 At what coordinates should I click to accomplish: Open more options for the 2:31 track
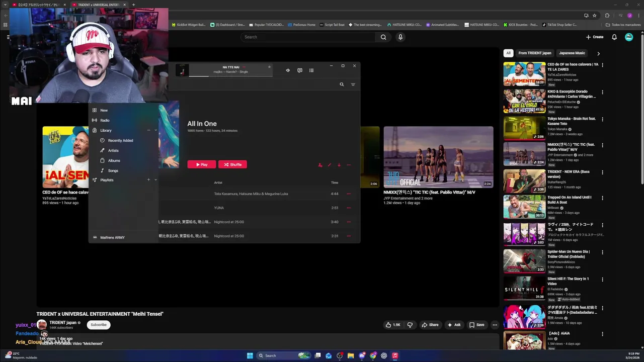tap(349, 236)
